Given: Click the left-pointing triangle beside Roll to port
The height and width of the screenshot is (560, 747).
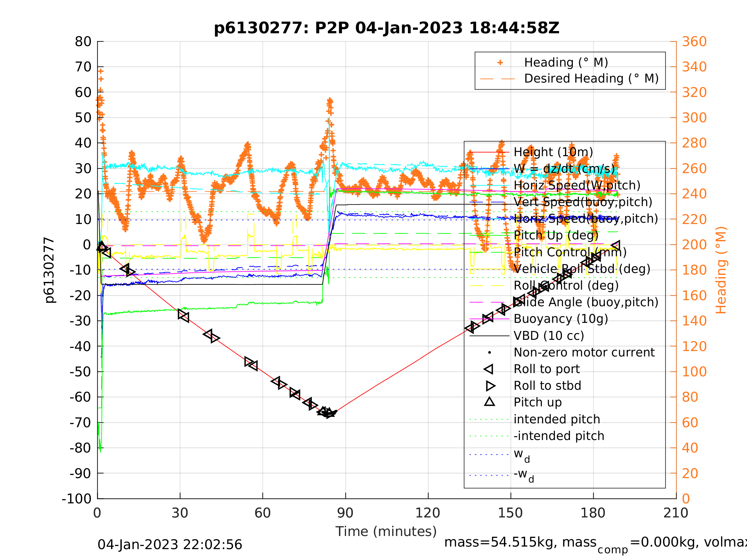Looking at the screenshot, I should point(489,369).
